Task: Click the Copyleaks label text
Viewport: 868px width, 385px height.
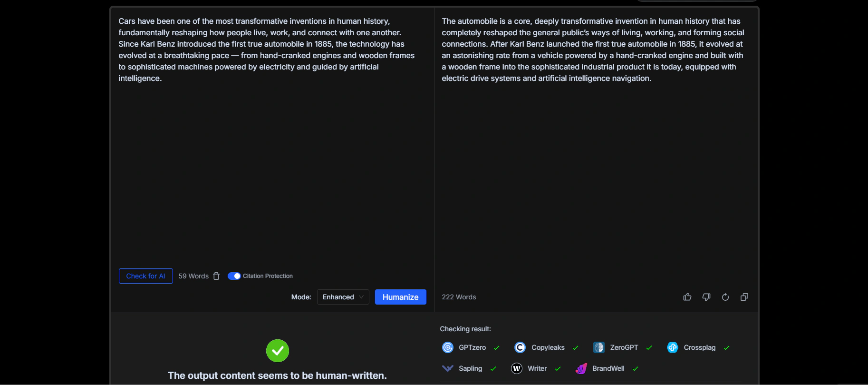Action: (x=548, y=347)
